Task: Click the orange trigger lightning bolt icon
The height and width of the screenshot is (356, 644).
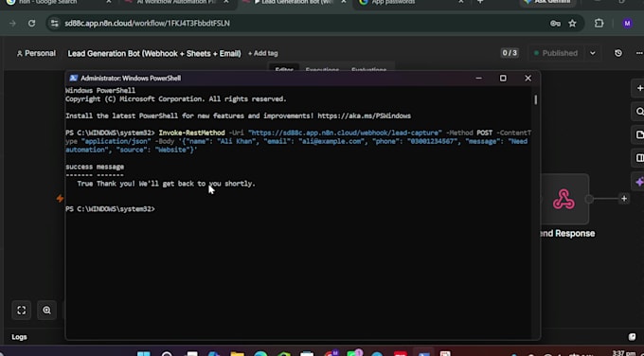Action: [x=60, y=199]
